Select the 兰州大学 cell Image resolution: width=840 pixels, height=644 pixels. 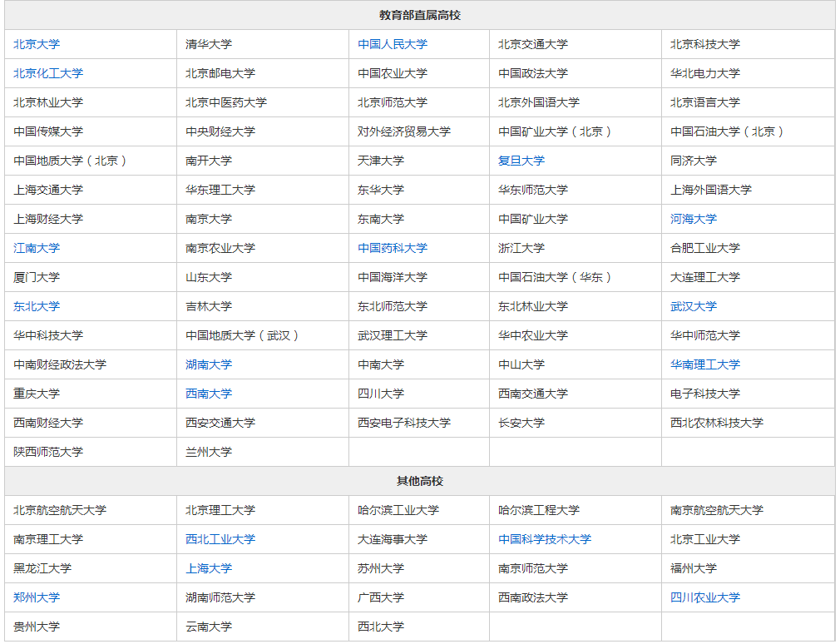(263, 452)
